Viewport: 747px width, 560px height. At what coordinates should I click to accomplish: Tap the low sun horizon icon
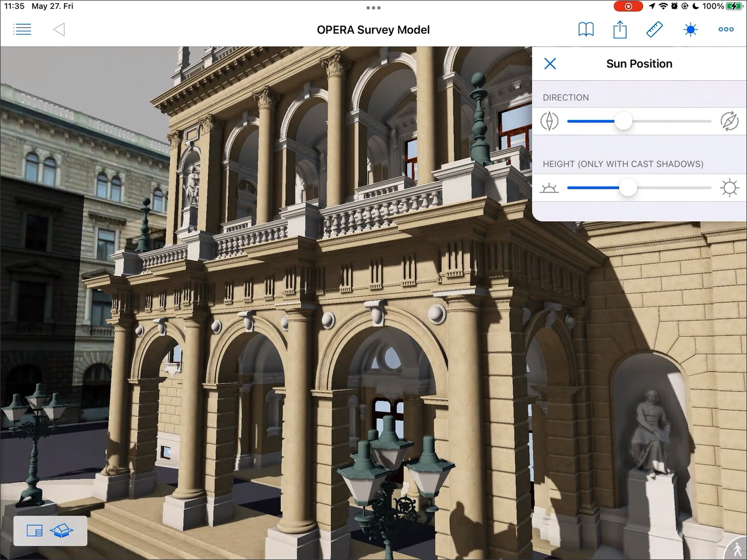(549, 188)
